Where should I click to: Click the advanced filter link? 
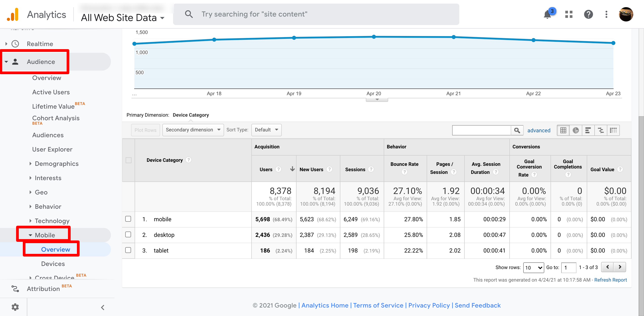click(539, 130)
